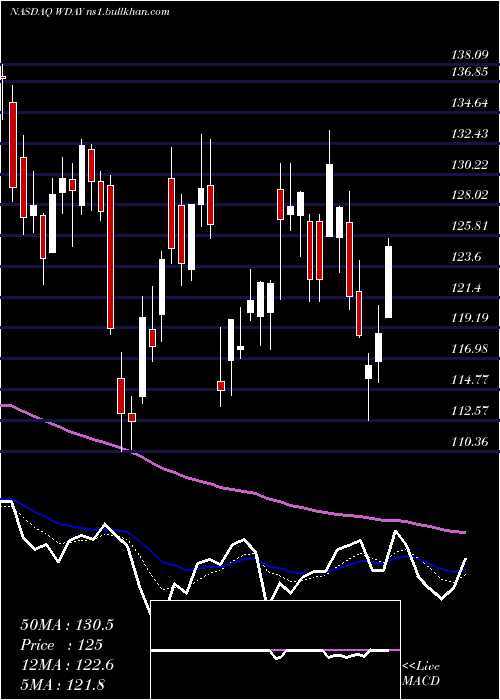Click the 5MA : 121.8 readout
The width and height of the screenshot is (500, 700).
[62, 684]
